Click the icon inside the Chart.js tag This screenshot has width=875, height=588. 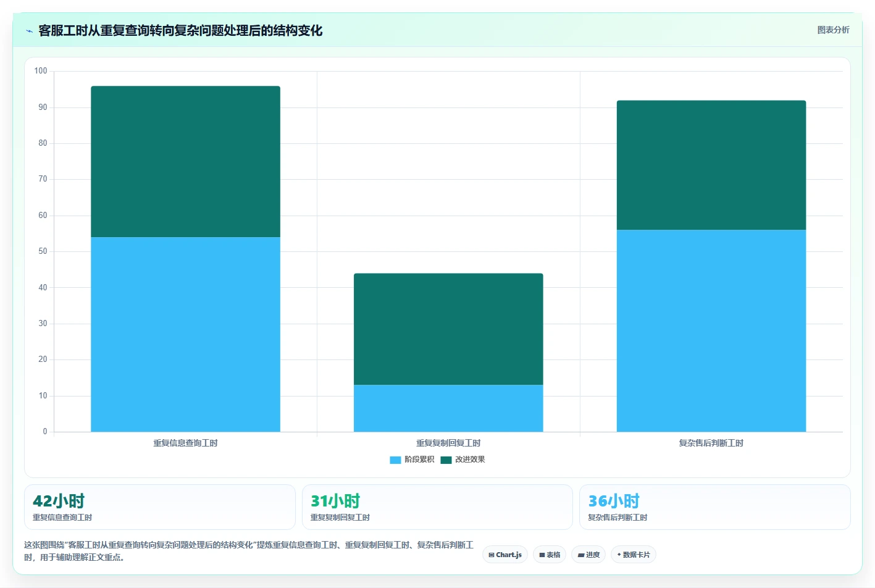492,555
